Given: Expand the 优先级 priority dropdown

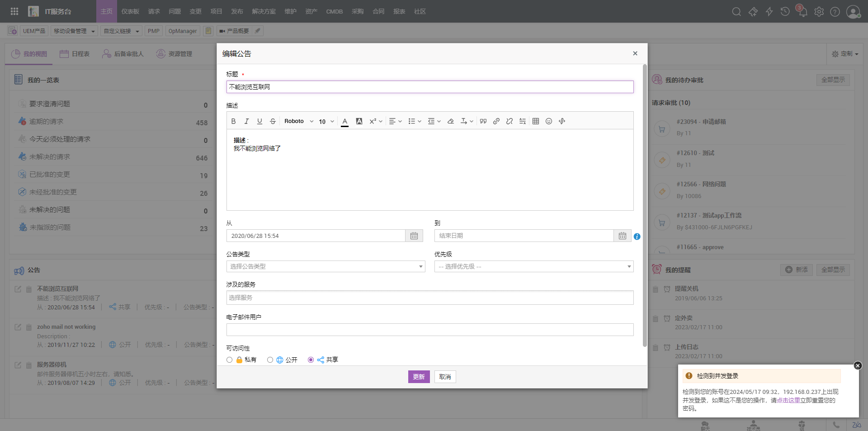Looking at the screenshot, I should click(x=533, y=266).
